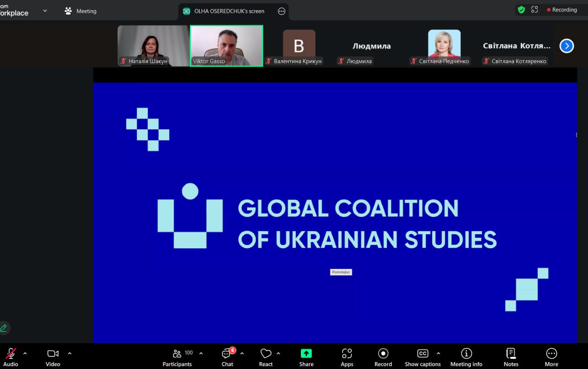Open options menu for OLHA OSEREDCHUK's screen

pyautogui.click(x=282, y=11)
